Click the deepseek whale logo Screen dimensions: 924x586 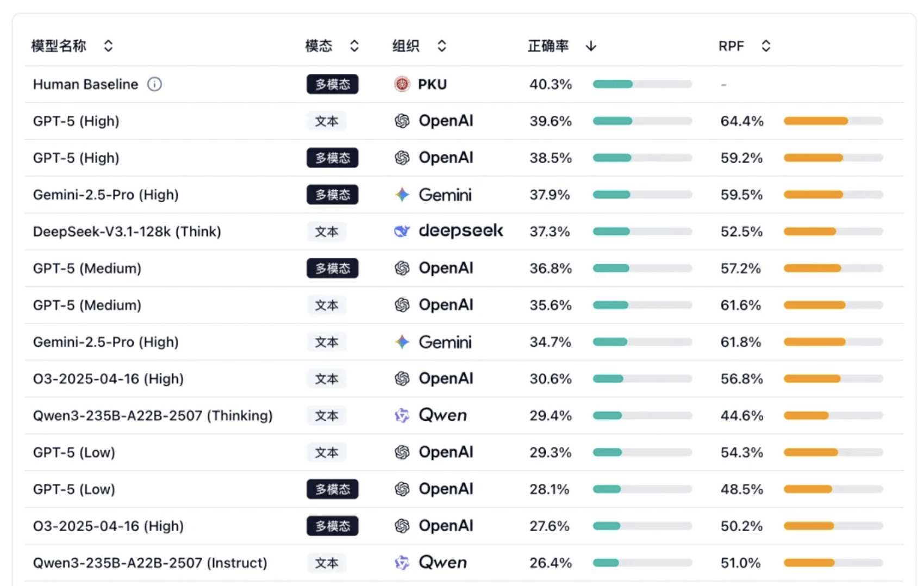point(402,232)
